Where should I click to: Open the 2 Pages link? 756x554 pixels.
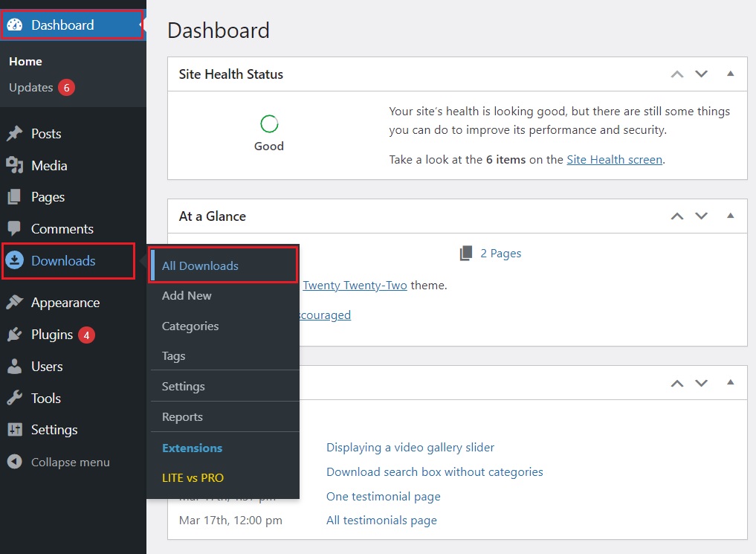click(500, 253)
